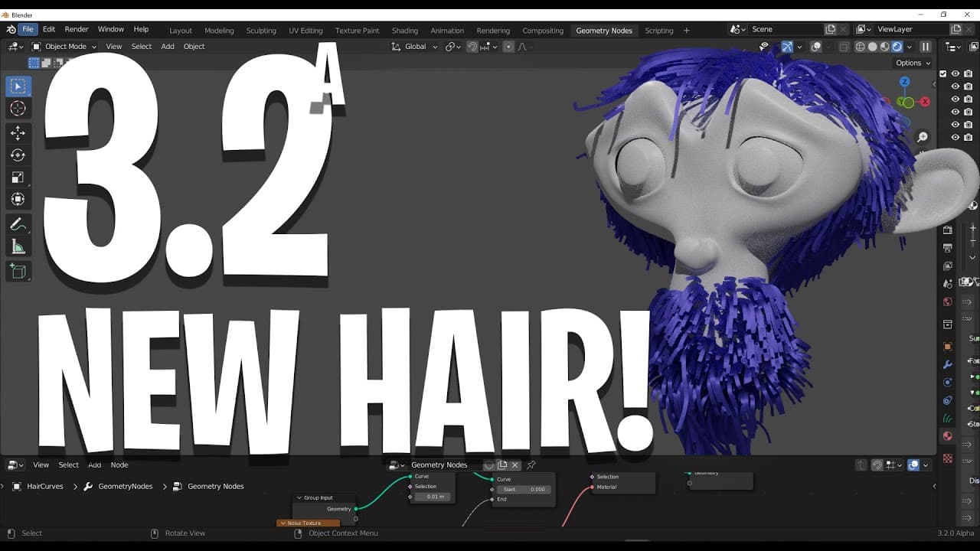
Task: Select the Add Cube tool
Action: pyautogui.click(x=18, y=271)
